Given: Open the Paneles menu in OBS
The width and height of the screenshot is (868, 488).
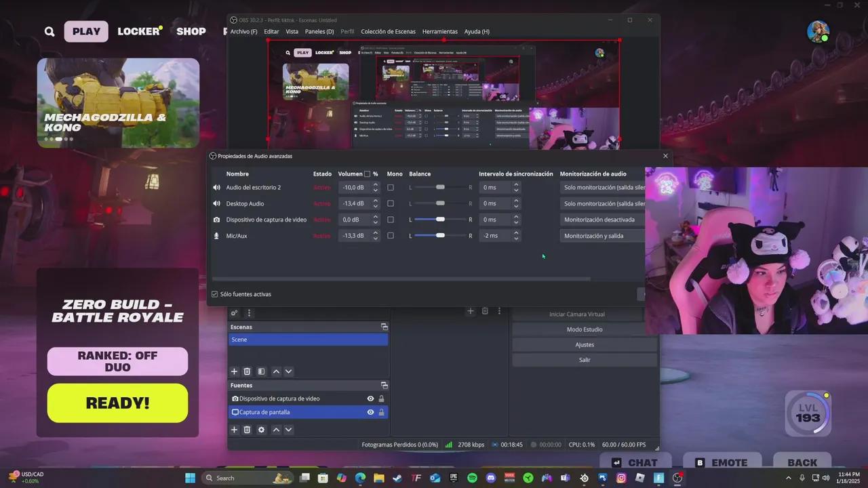Looking at the screenshot, I should [319, 31].
